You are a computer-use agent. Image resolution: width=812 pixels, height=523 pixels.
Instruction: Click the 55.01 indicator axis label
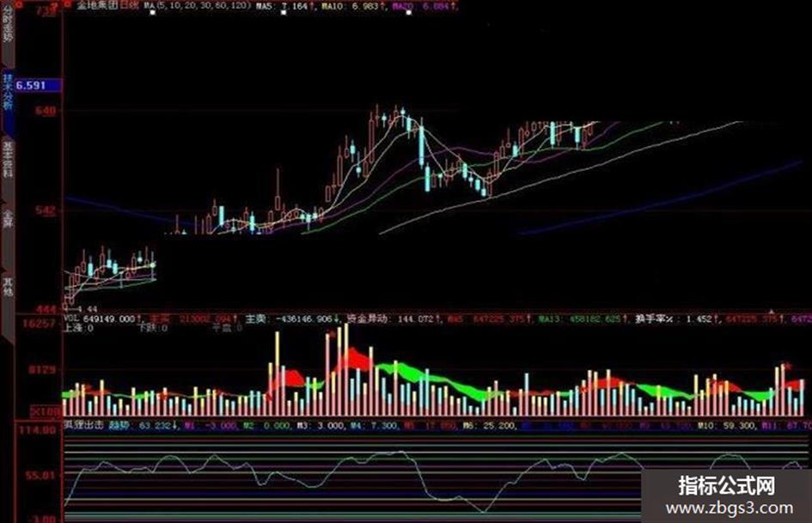pos(40,475)
